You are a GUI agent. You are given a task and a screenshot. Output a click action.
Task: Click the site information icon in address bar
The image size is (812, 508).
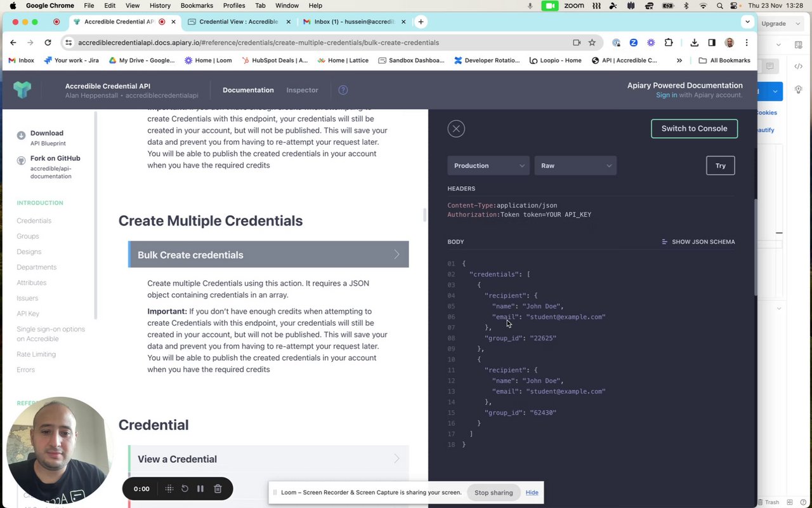(x=69, y=43)
